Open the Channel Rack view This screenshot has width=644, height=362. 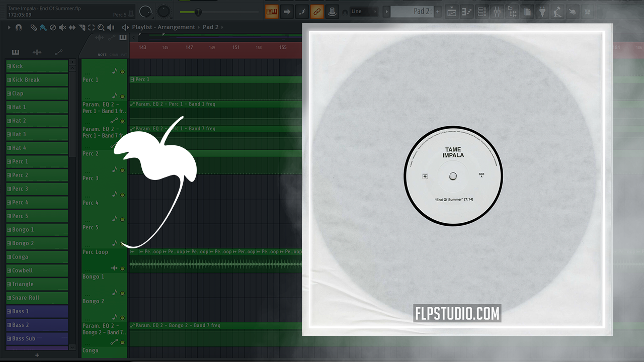pyautogui.click(x=481, y=12)
